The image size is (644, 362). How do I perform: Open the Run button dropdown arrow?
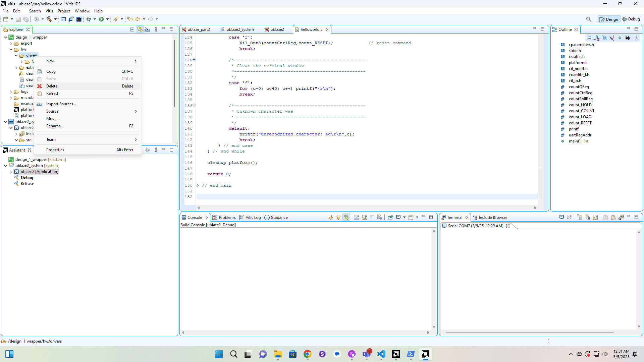(x=107, y=19)
